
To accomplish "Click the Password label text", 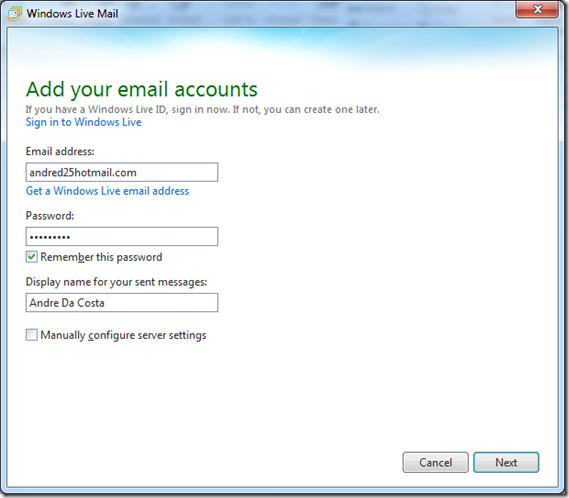I will pyautogui.click(x=50, y=216).
